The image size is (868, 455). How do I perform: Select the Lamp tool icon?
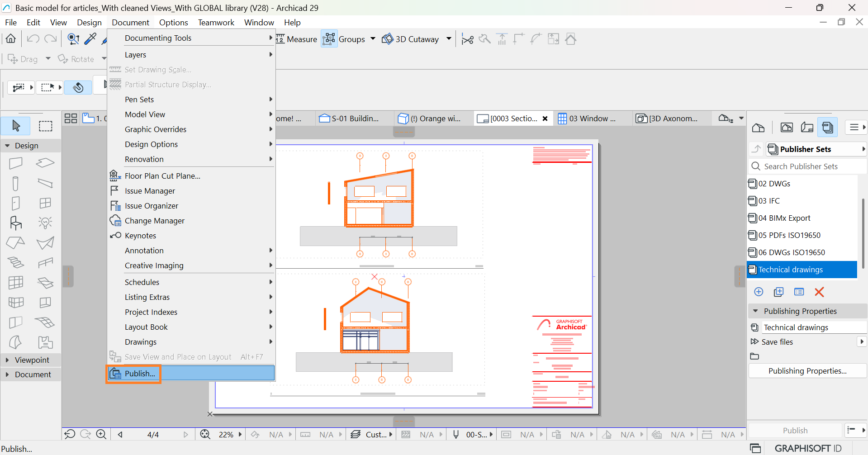click(45, 223)
